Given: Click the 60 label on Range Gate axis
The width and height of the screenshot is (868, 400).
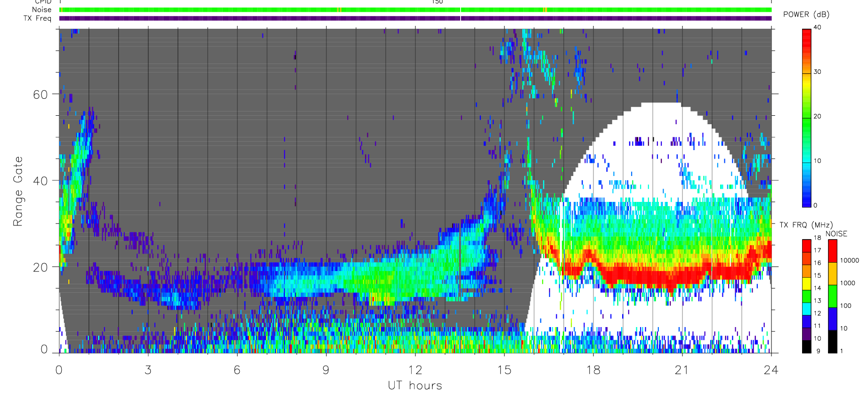Looking at the screenshot, I should (x=40, y=94).
